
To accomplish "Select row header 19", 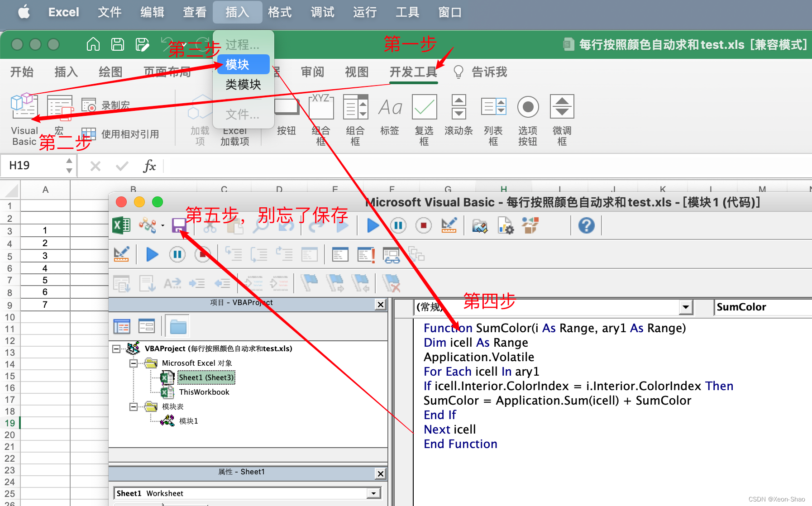I will click(x=10, y=423).
